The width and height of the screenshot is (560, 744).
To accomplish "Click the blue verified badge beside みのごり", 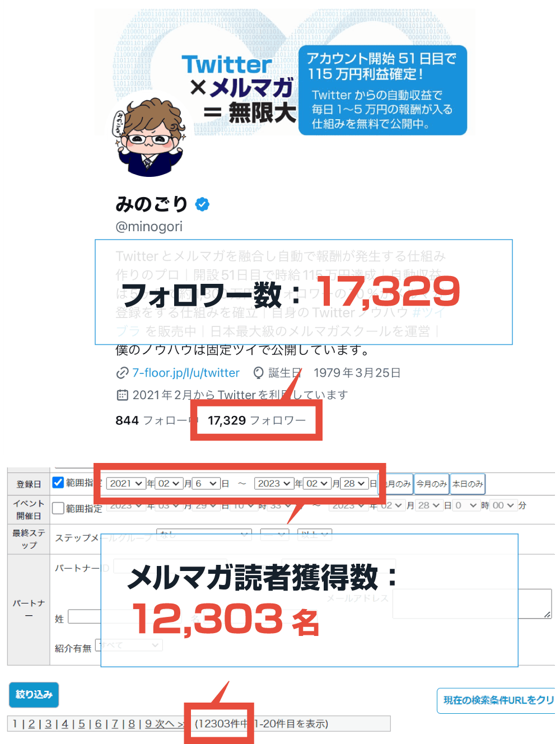I will pos(202,204).
